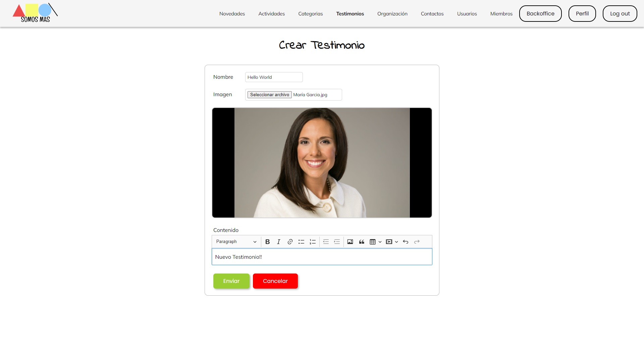Click the uploaded image preview
The height and width of the screenshot is (362, 644).
tap(322, 163)
